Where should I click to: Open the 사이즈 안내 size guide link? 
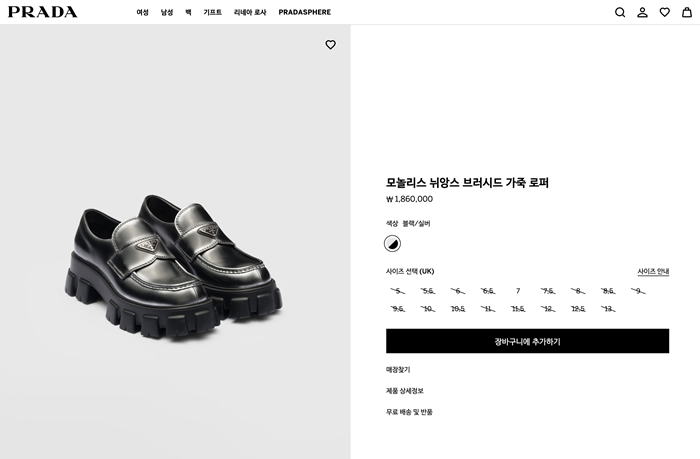[x=653, y=271]
